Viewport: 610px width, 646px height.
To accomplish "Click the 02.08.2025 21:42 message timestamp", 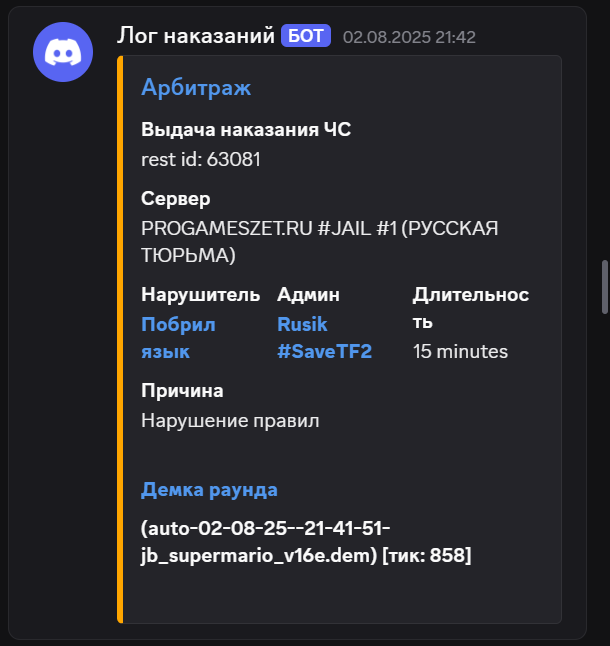I will pyautogui.click(x=409, y=37).
